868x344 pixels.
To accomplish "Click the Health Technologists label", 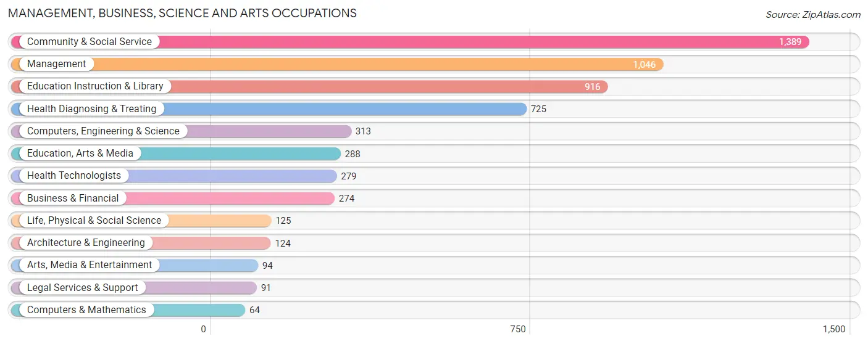I will pyautogui.click(x=74, y=176).
